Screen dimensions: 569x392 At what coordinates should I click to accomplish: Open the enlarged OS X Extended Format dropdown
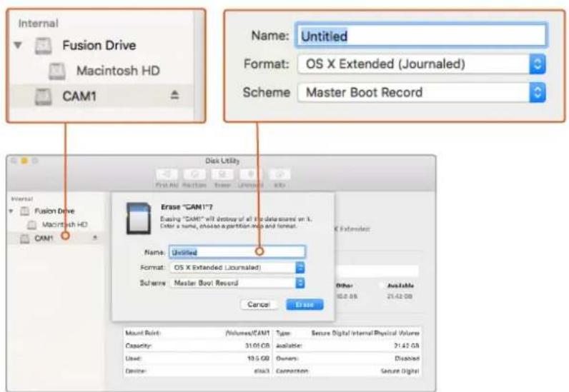coord(422,64)
